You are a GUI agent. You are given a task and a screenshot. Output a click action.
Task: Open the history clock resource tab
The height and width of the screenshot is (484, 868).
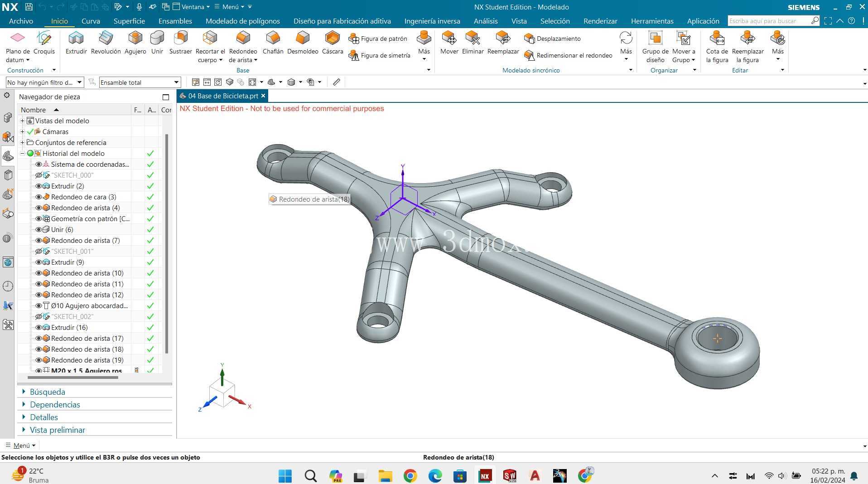[x=8, y=286]
